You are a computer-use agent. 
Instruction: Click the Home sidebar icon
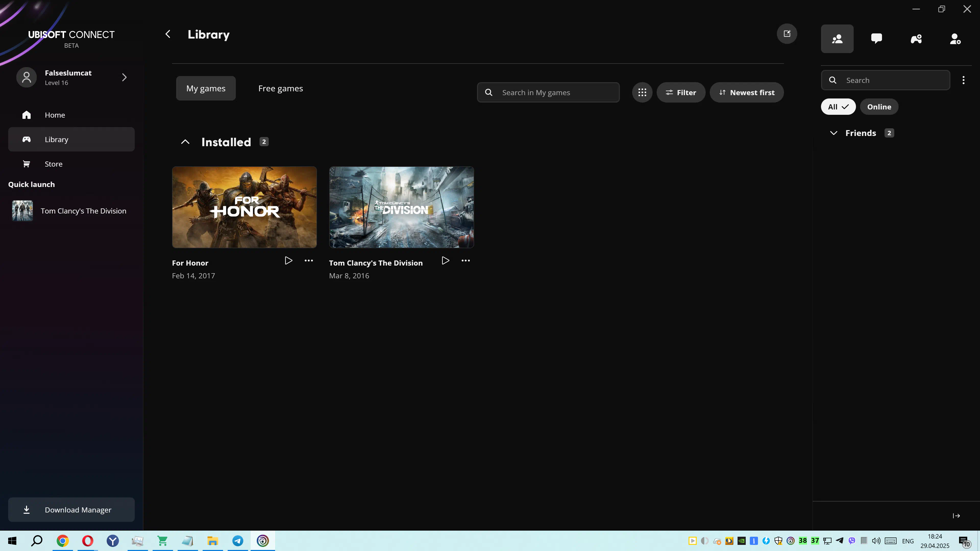coord(26,115)
